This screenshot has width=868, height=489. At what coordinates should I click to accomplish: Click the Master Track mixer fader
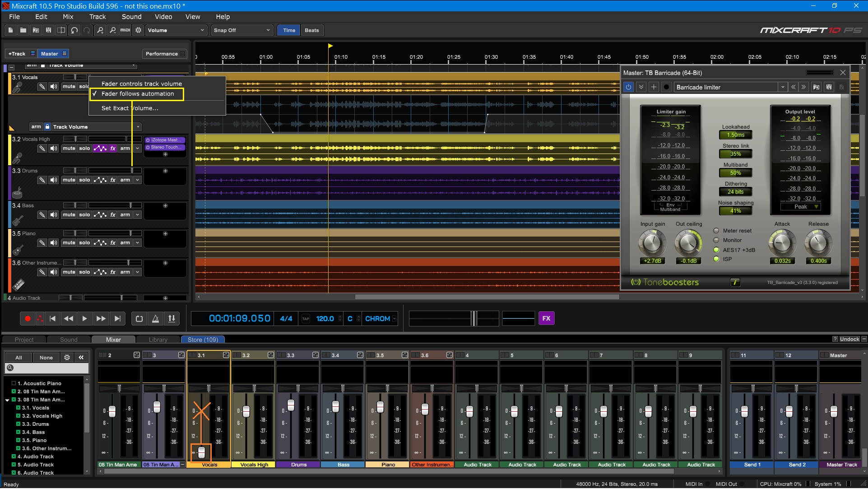pyautogui.click(x=834, y=411)
